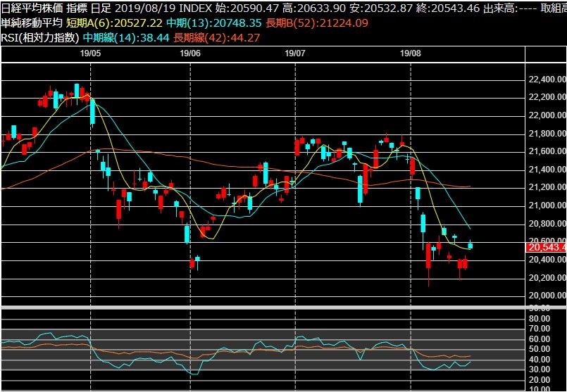Viewport: 567px width, 392px height.
Task: Click the latest cyan candlestick beside the red price tag
Action: [471, 246]
